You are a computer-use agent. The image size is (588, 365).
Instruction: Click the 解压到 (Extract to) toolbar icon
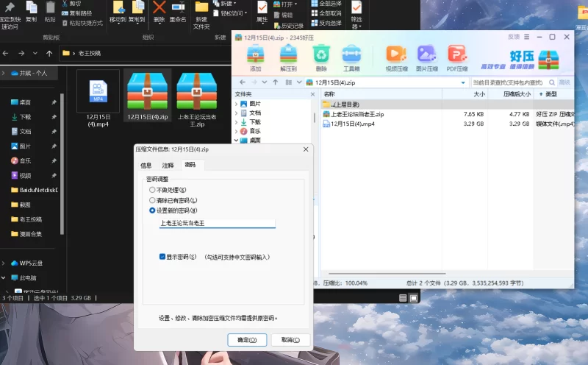pos(288,55)
